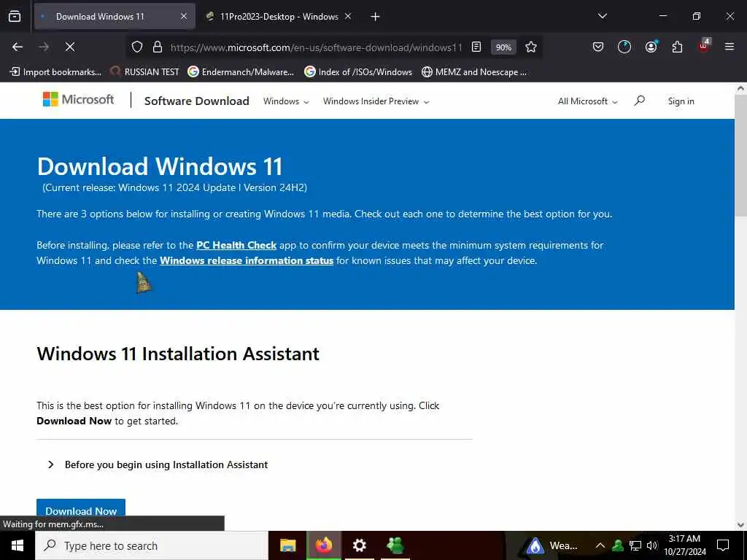
Task: Expand Windows Insider Preview dropdown
Action: coord(376,101)
